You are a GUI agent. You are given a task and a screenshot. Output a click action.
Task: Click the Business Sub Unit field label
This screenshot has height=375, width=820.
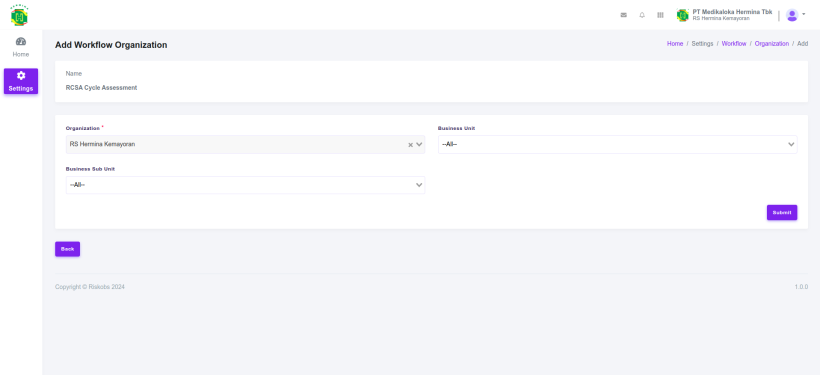click(90, 169)
